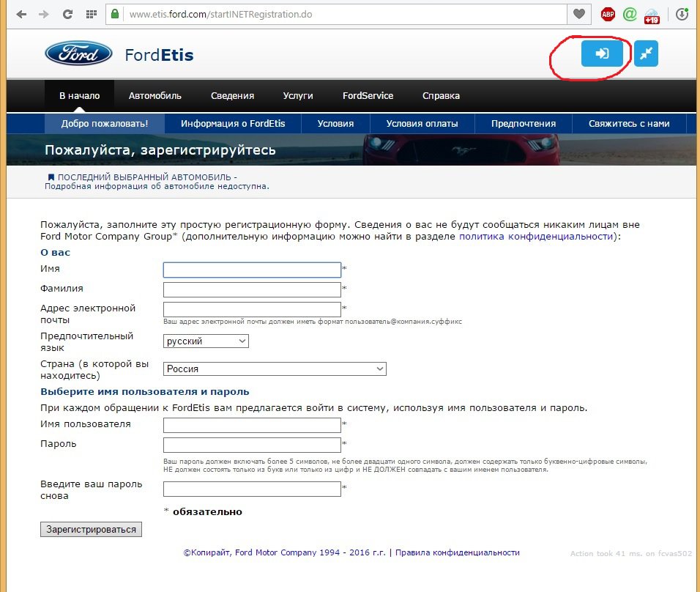This screenshot has width=700, height=592.
Task: Open the downloads icon in browser toolbar
Action: (x=682, y=15)
